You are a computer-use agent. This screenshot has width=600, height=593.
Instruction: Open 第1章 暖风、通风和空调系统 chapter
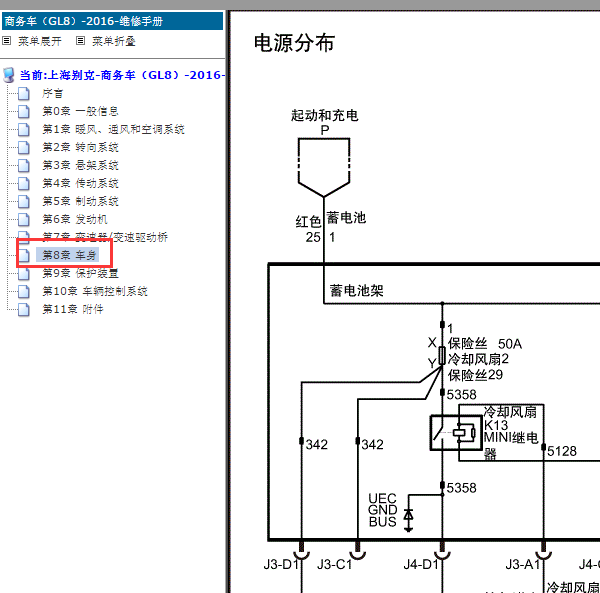(113, 129)
